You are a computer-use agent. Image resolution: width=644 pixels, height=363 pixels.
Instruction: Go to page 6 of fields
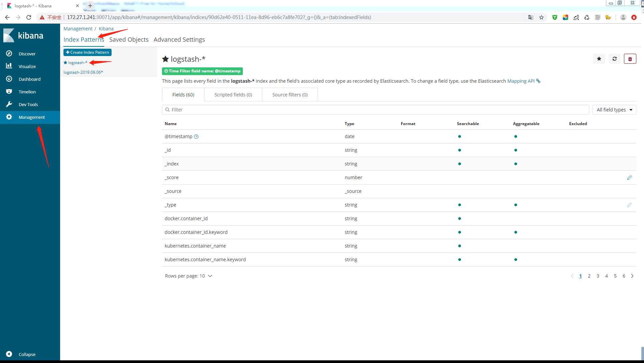[x=624, y=276]
